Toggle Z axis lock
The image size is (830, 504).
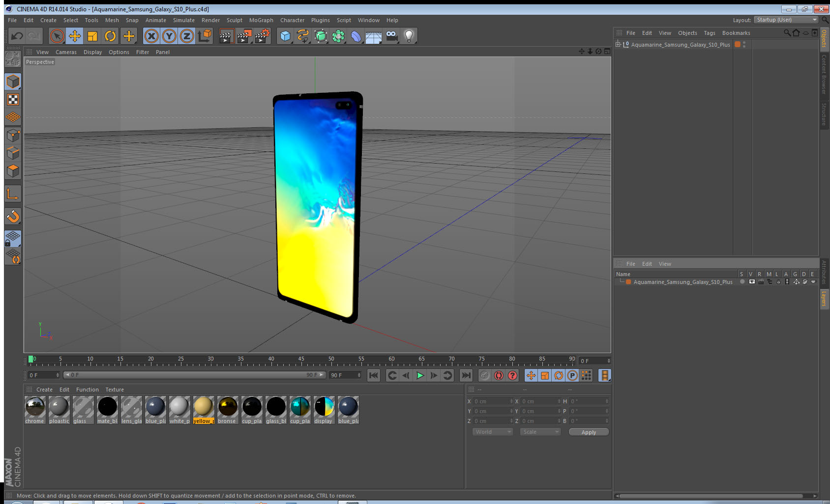coord(187,36)
